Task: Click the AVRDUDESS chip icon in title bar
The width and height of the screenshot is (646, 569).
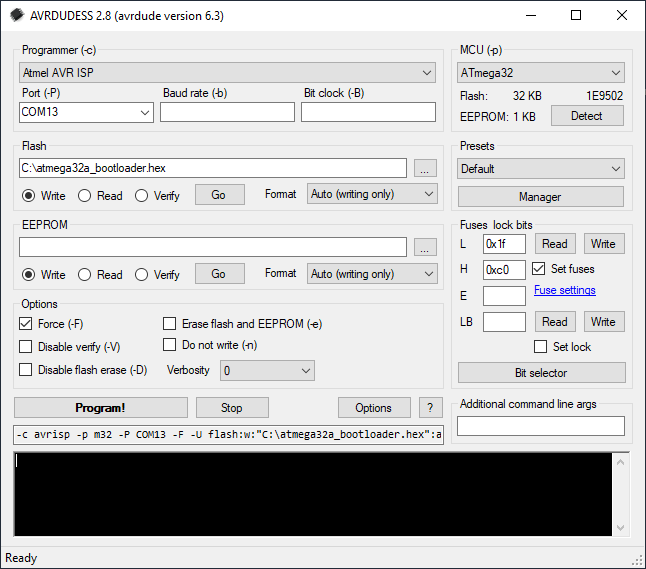Action: tap(17, 15)
